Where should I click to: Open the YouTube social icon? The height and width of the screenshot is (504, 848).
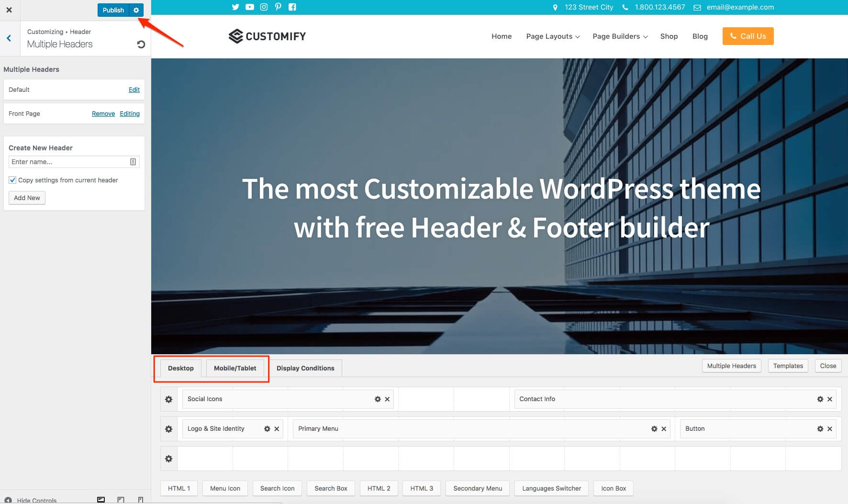(250, 7)
